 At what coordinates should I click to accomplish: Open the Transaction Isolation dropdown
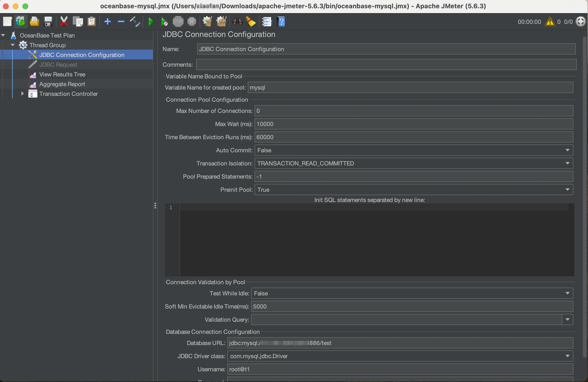[568, 163]
